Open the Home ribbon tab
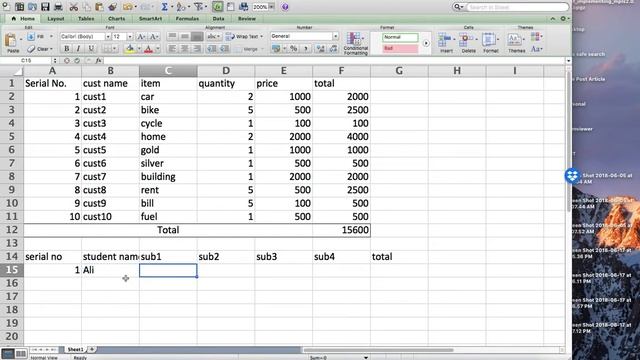 (24, 19)
